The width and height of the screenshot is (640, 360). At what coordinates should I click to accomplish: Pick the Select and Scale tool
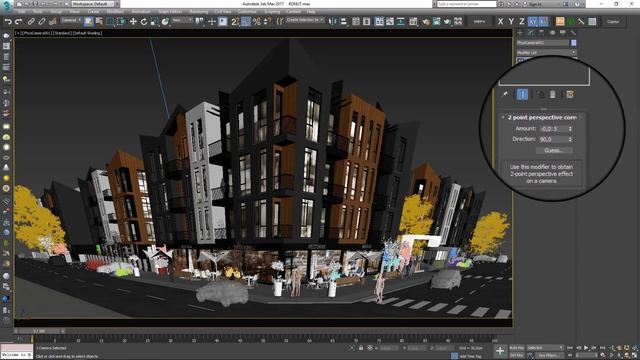point(154,21)
